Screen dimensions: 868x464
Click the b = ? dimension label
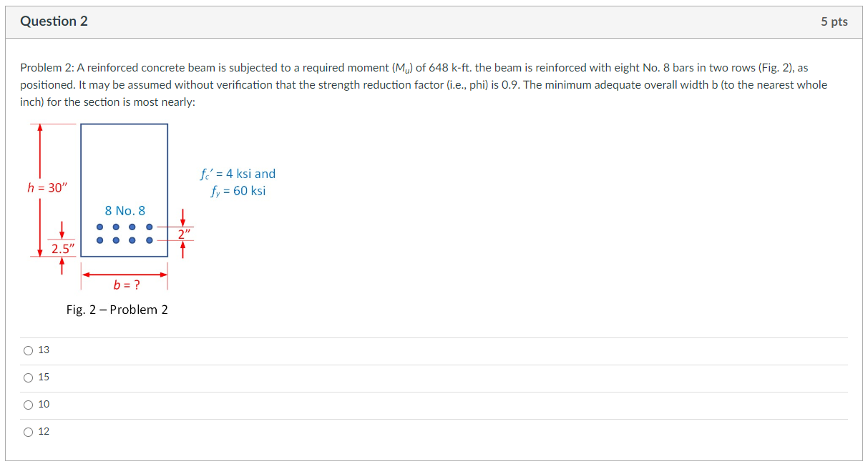[x=125, y=285]
